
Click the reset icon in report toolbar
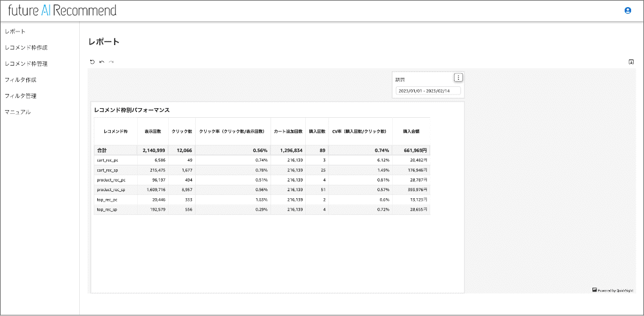pos(92,62)
